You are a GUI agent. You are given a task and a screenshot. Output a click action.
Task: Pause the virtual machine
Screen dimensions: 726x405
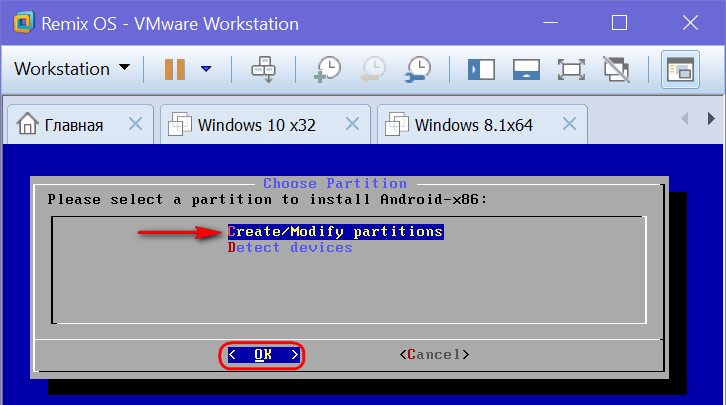tap(175, 69)
